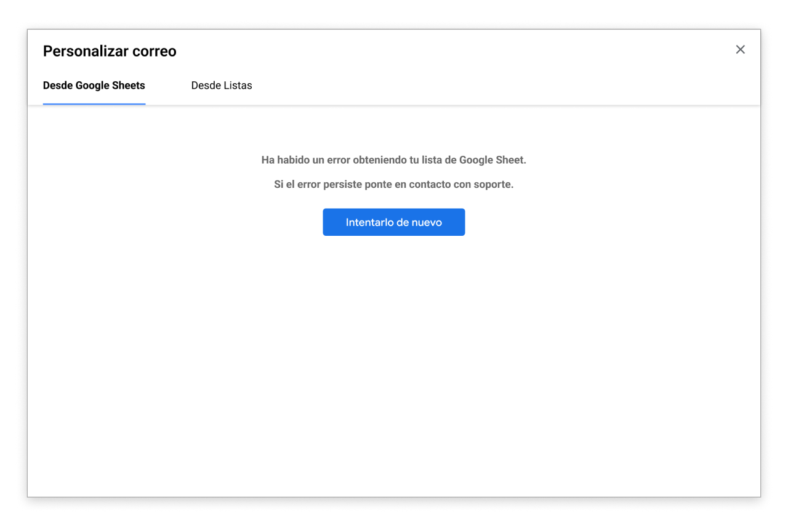The width and height of the screenshot is (788, 532).
Task: Click the Google Sheet error message text
Action: coord(393,160)
